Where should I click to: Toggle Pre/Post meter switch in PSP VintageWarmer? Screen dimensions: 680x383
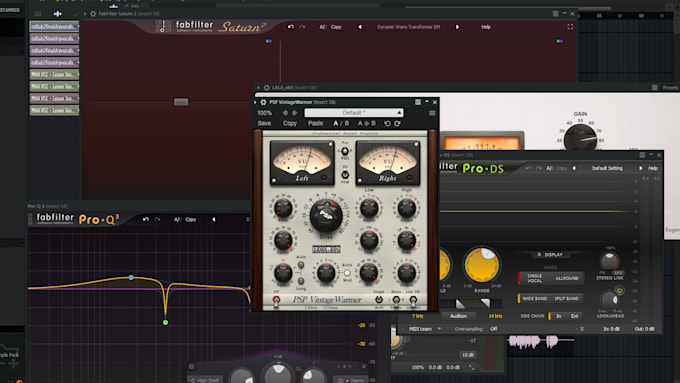tap(345, 151)
